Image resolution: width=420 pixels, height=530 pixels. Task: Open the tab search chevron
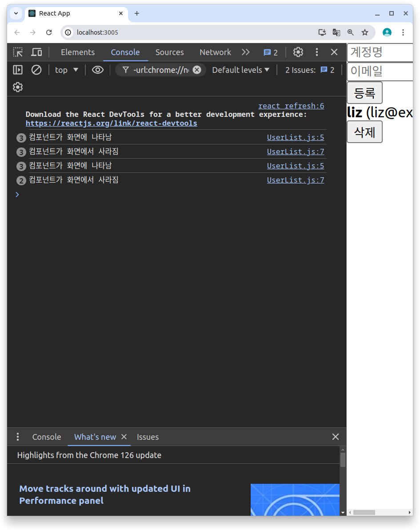16,13
